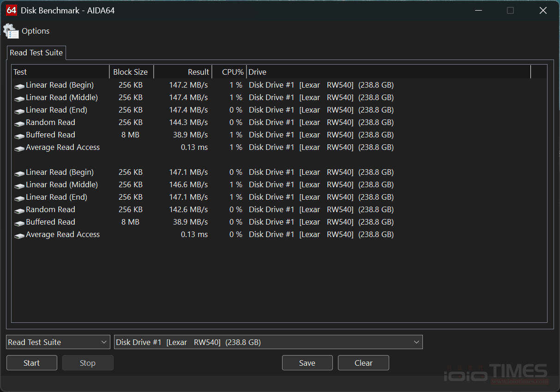Screen dimensions: 560x392
Task: Click disk icon of first Average Read Access row
Action: coord(19,148)
